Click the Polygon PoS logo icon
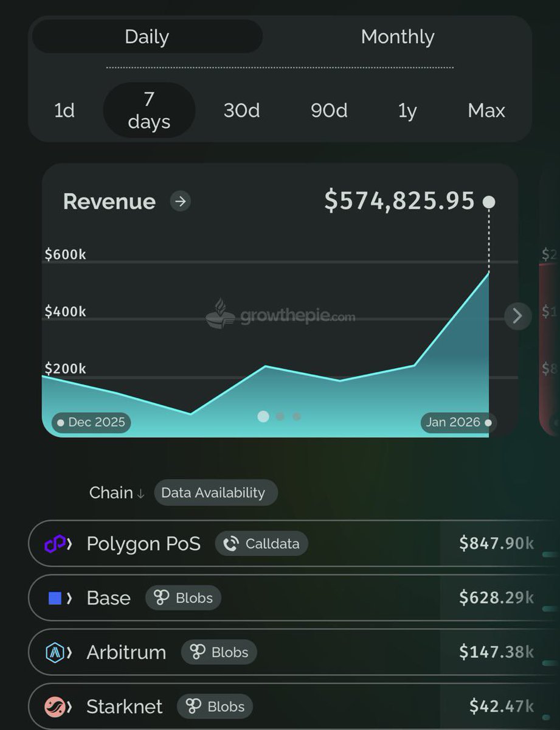Viewport: 560px width, 730px height. (54, 544)
